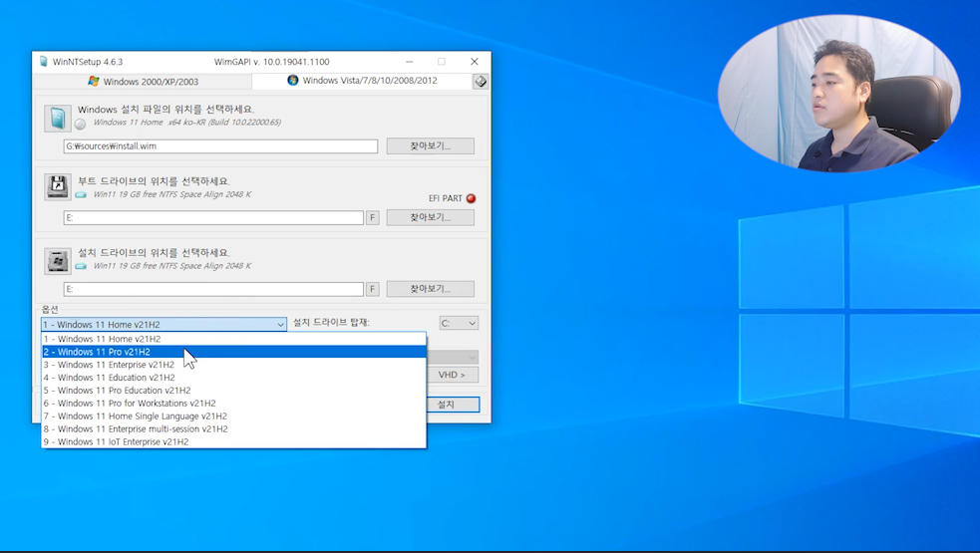Image resolution: width=980 pixels, height=553 pixels.
Task: Click the tools icon beside the tabs
Action: pyautogui.click(x=480, y=82)
